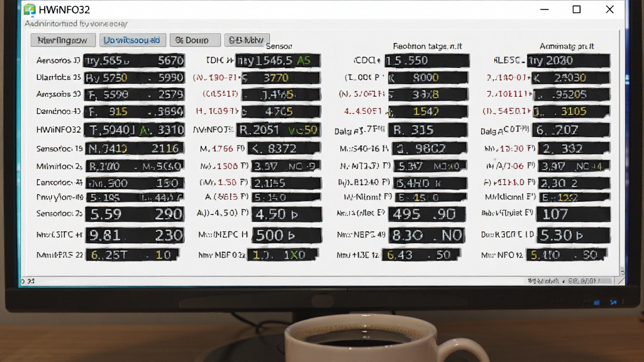Click the value field '2. 332'
This screenshot has height=362, width=644.
tap(574, 148)
